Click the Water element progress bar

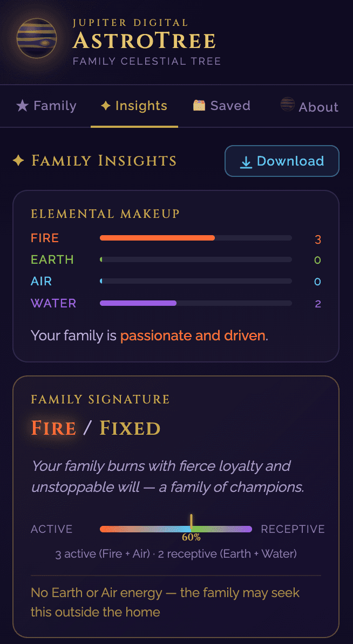coord(195,303)
